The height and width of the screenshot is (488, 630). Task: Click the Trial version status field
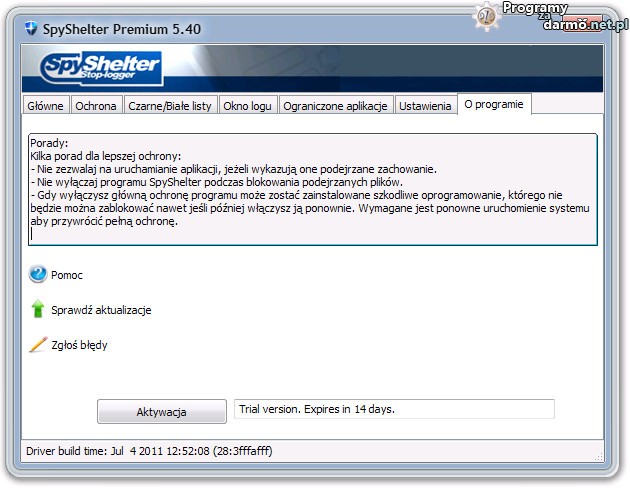393,409
